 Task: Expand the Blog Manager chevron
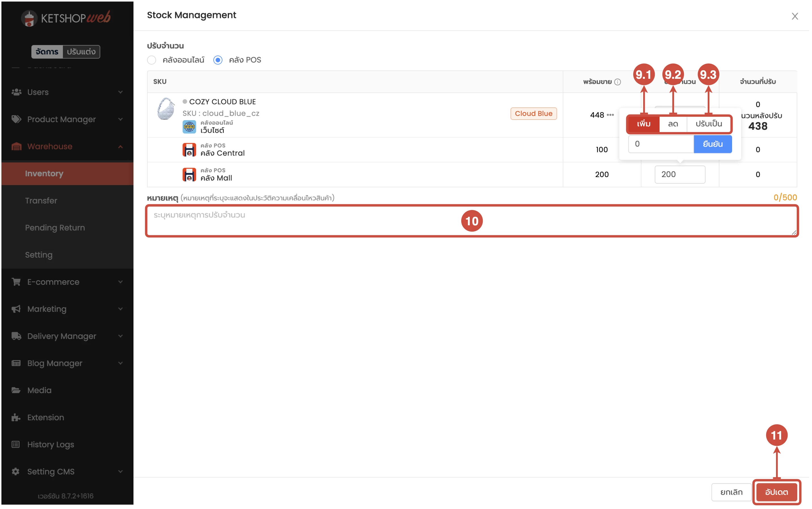[120, 363]
